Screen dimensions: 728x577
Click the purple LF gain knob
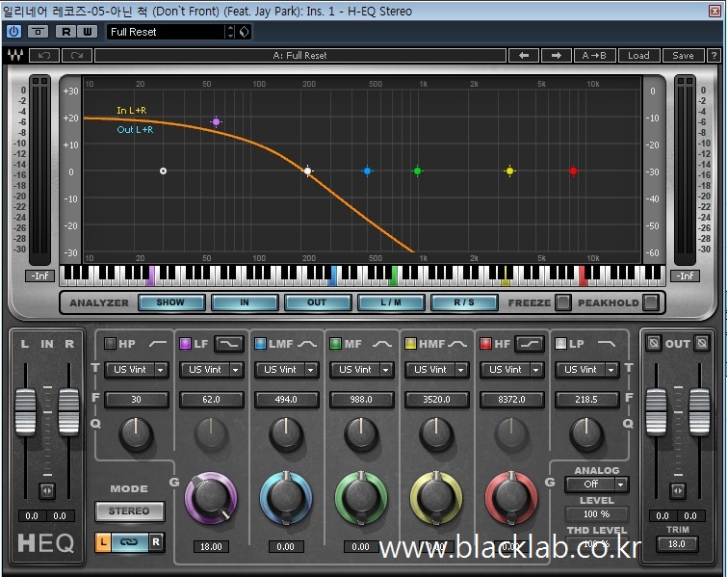pos(211,498)
